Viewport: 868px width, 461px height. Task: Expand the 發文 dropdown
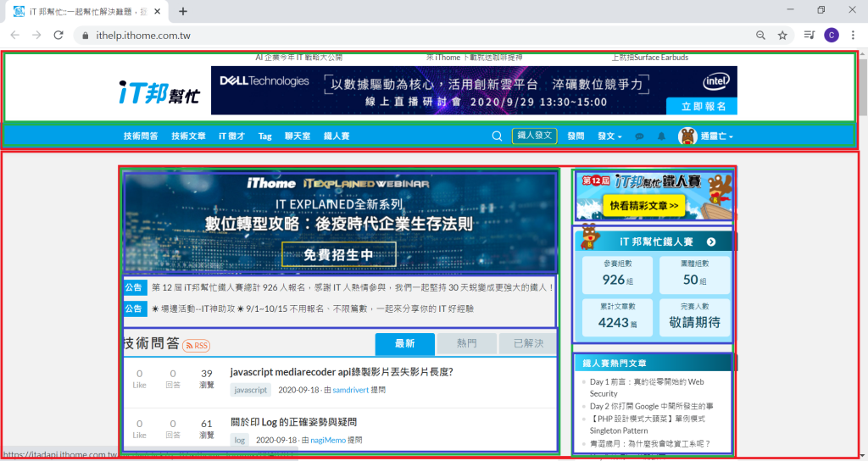click(x=609, y=136)
